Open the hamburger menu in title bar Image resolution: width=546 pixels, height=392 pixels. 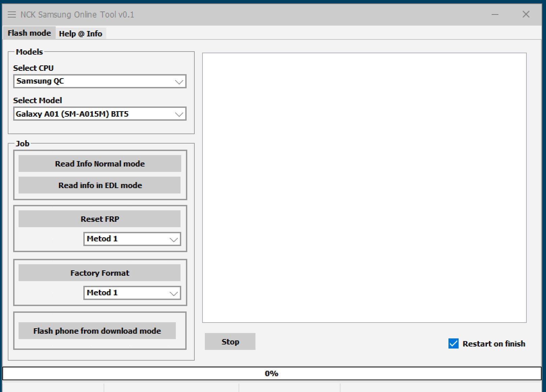[x=12, y=14]
